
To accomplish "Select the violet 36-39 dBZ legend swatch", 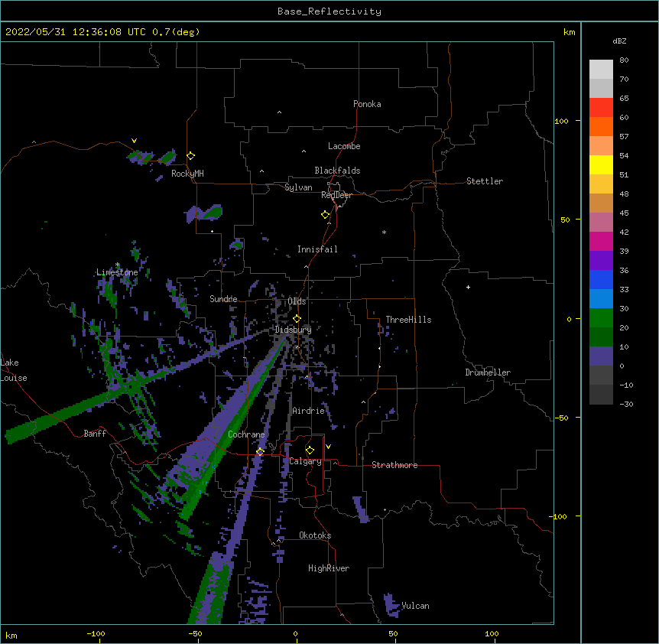I will 601,261.
